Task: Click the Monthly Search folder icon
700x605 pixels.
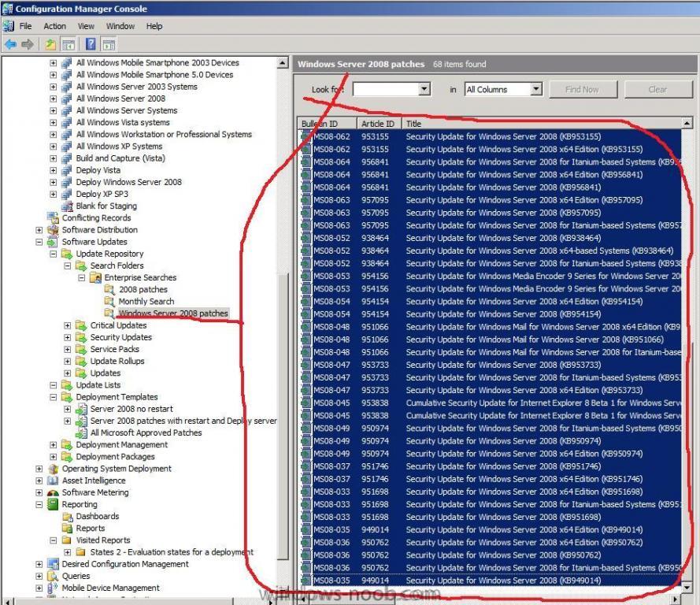Action: 109,302
